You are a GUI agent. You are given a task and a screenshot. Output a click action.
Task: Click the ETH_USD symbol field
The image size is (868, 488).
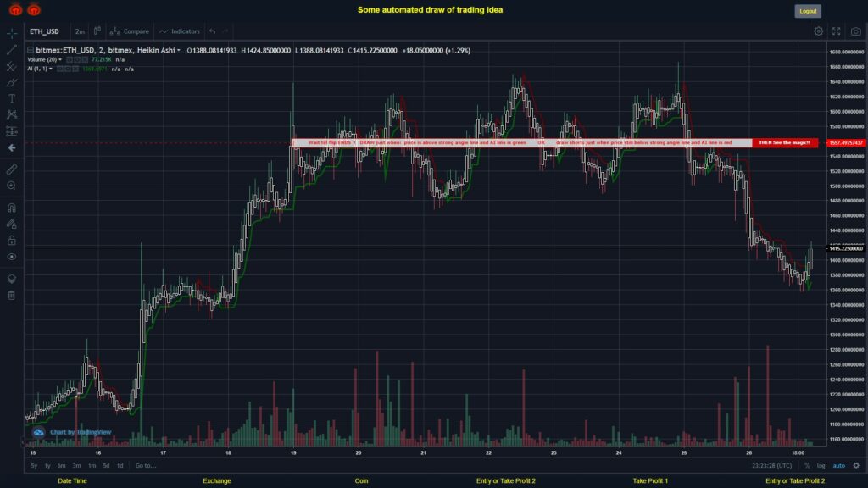[x=44, y=31]
